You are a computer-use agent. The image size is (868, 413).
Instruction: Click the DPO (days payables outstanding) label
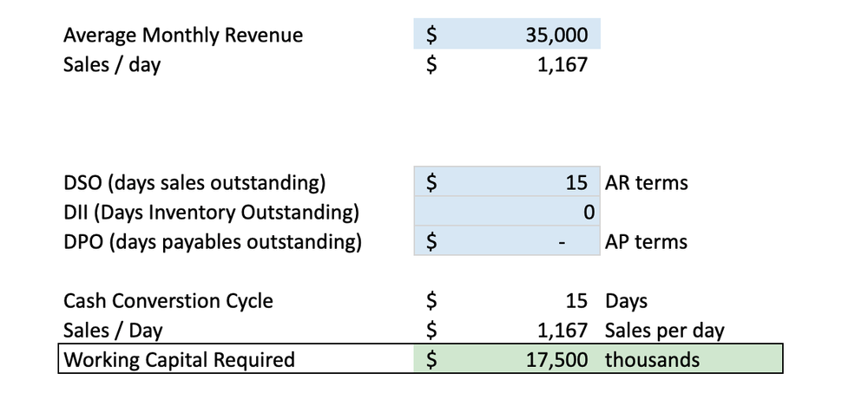[213, 242]
